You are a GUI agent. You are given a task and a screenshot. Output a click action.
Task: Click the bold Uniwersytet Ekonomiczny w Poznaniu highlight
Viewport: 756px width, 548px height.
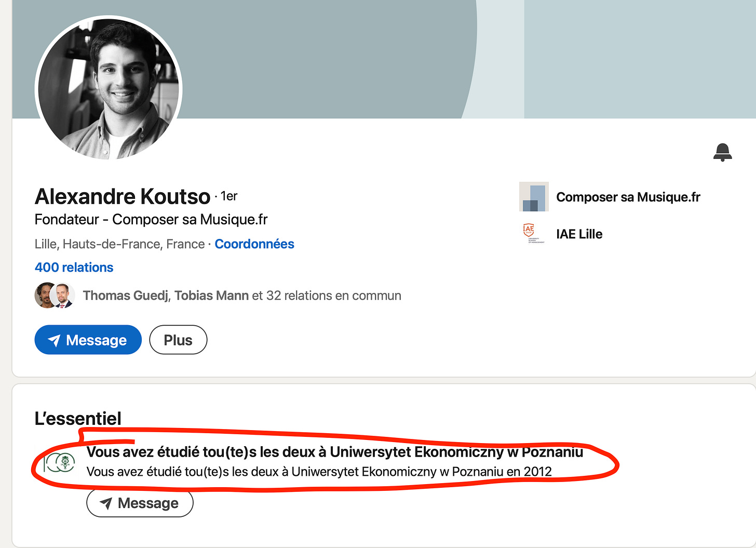click(335, 452)
